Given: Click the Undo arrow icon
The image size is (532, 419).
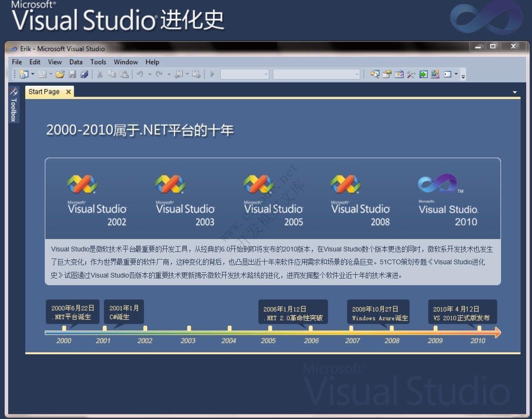Looking at the screenshot, I should coord(139,74).
